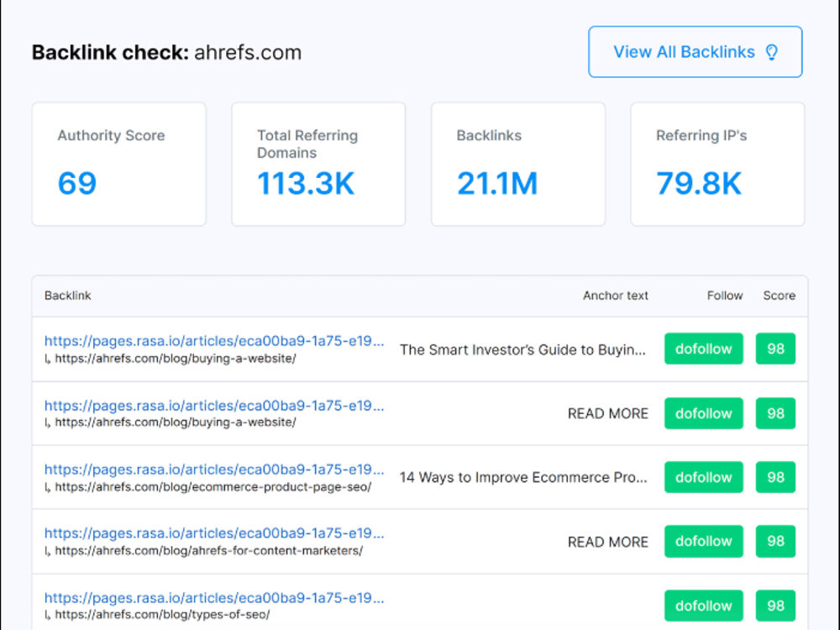Click the Backlinks 21.1M metric card
Screen dimensions: 840x630
(518, 164)
